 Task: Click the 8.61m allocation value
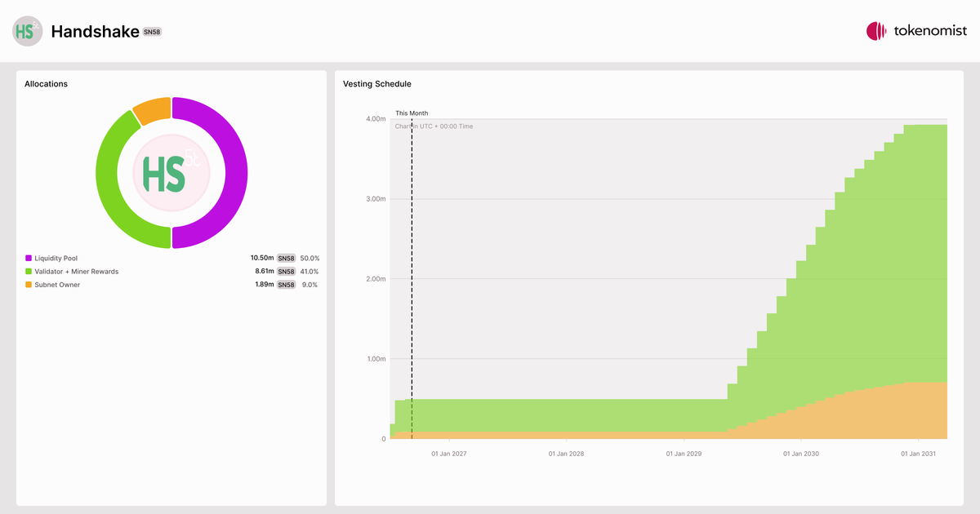click(x=265, y=271)
